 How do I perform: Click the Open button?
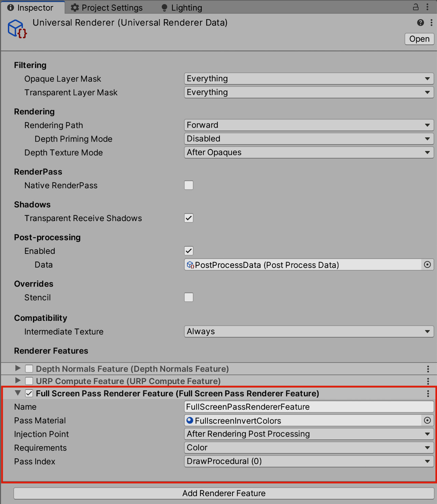(x=419, y=39)
